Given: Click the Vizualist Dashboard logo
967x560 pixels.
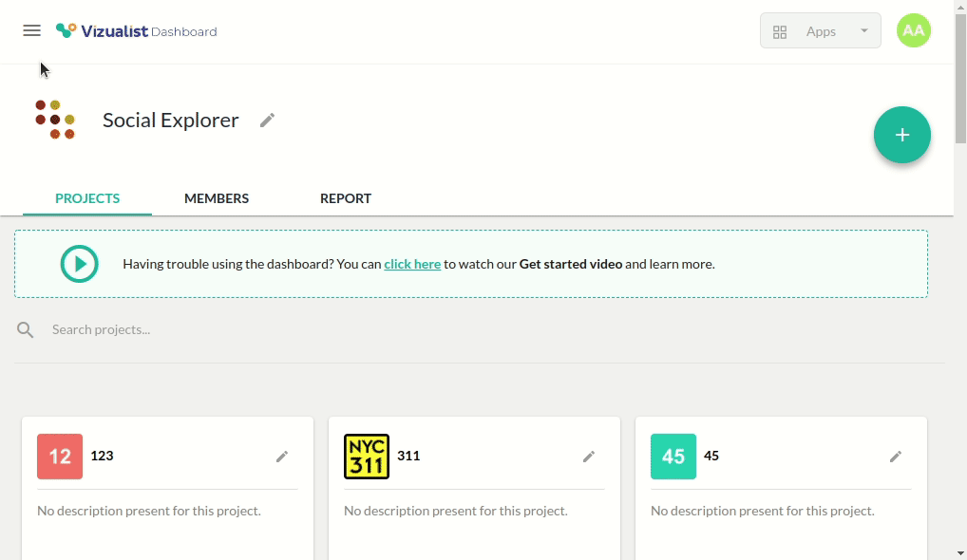Looking at the screenshot, I should point(136,31).
